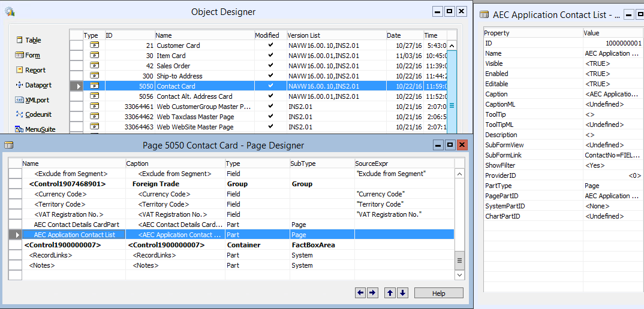
Task: Select the AEC Application Contact List name cell
Action: (x=74, y=235)
